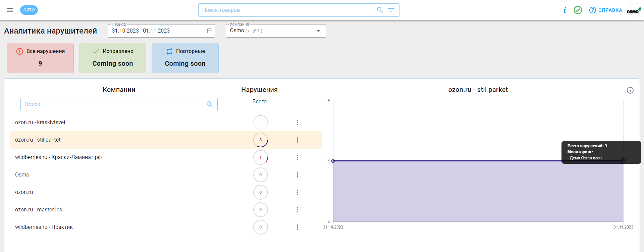644x252 pixels.
Task: Click the company search field
Action: (x=119, y=104)
